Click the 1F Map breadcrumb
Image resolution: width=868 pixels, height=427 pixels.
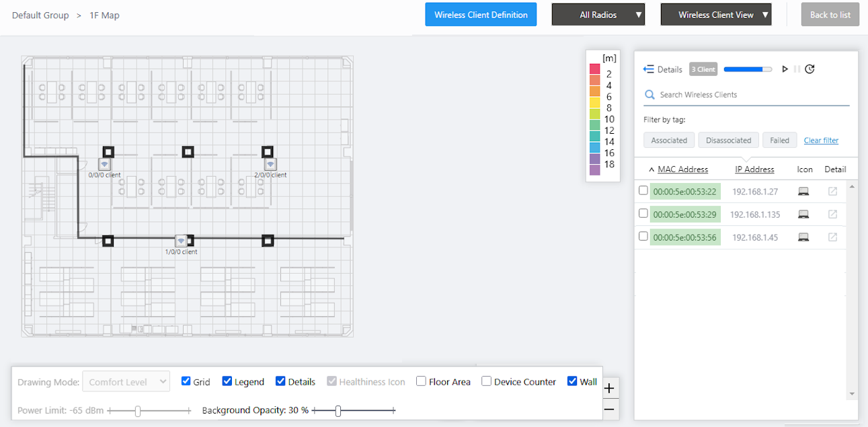coord(104,15)
